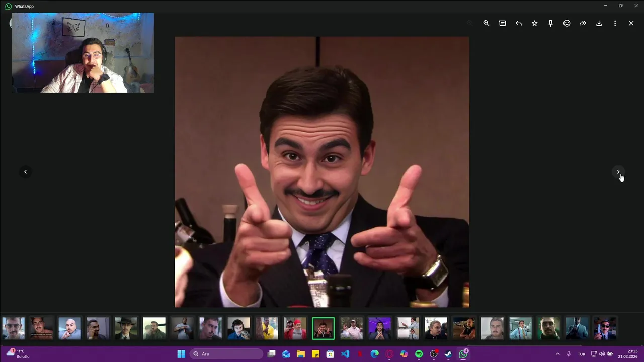
Task: Expand hidden system tray icons
Action: click(x=557, y=354)
